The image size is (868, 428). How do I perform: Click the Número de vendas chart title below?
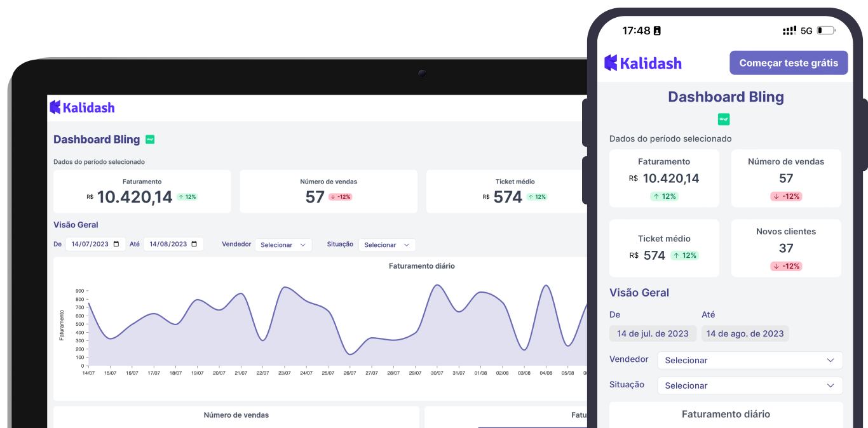[236, 415]
